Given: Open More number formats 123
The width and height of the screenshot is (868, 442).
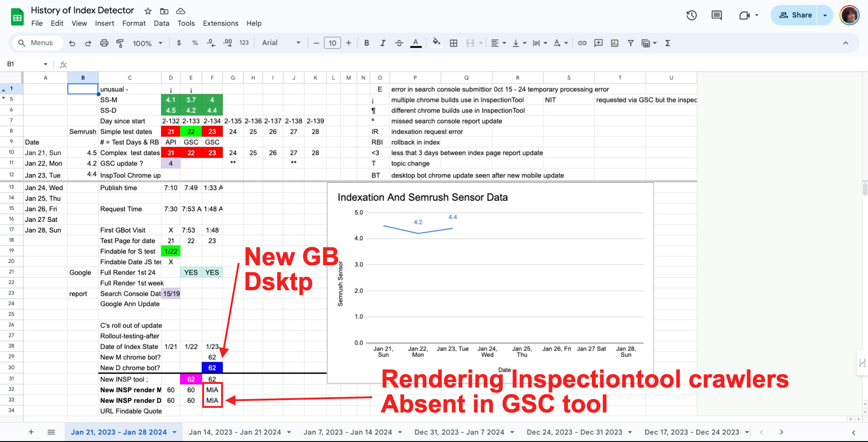Looking at the screenshot, I should coord(244,43).
